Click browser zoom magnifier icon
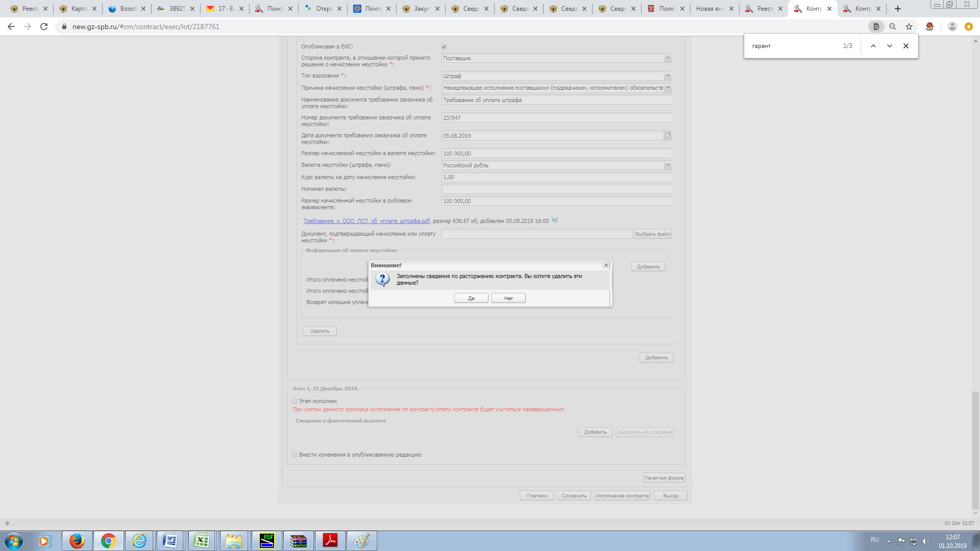The image size is (980, 551). [893, 27]
